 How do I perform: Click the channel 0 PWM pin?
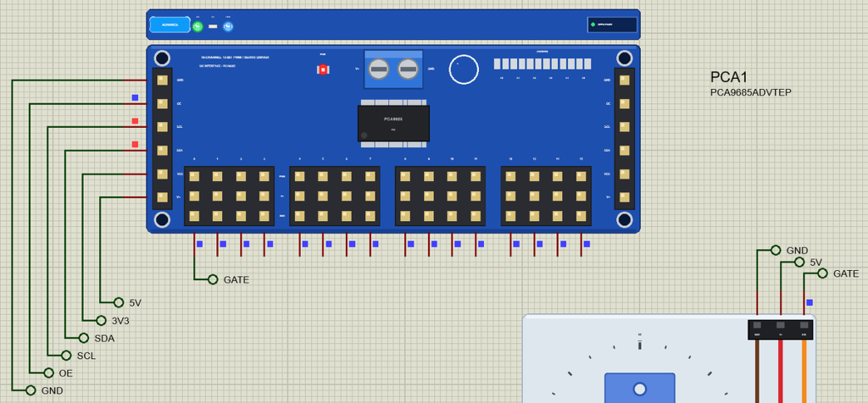point(194,177)
